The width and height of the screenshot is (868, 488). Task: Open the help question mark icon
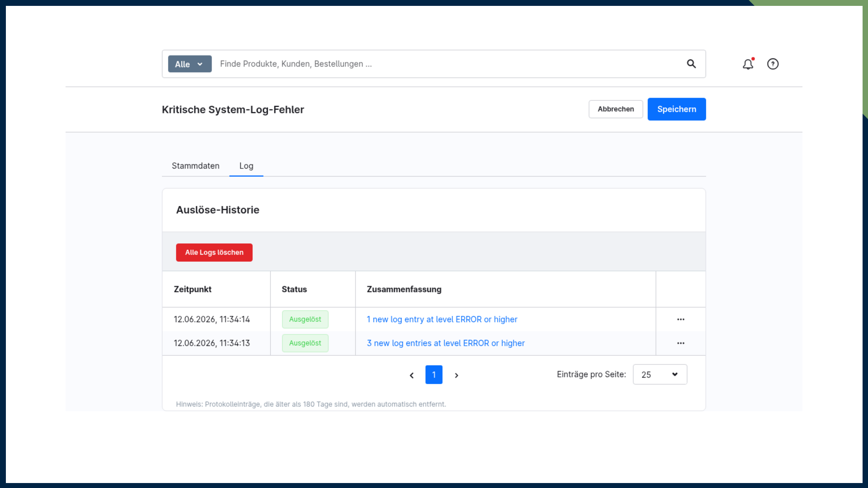tap(773, 64)
